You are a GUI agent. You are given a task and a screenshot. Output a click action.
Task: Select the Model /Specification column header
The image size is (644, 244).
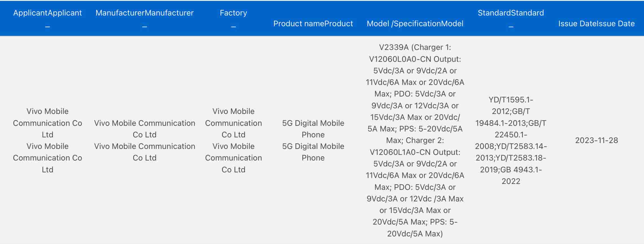(x=415, y=24)
